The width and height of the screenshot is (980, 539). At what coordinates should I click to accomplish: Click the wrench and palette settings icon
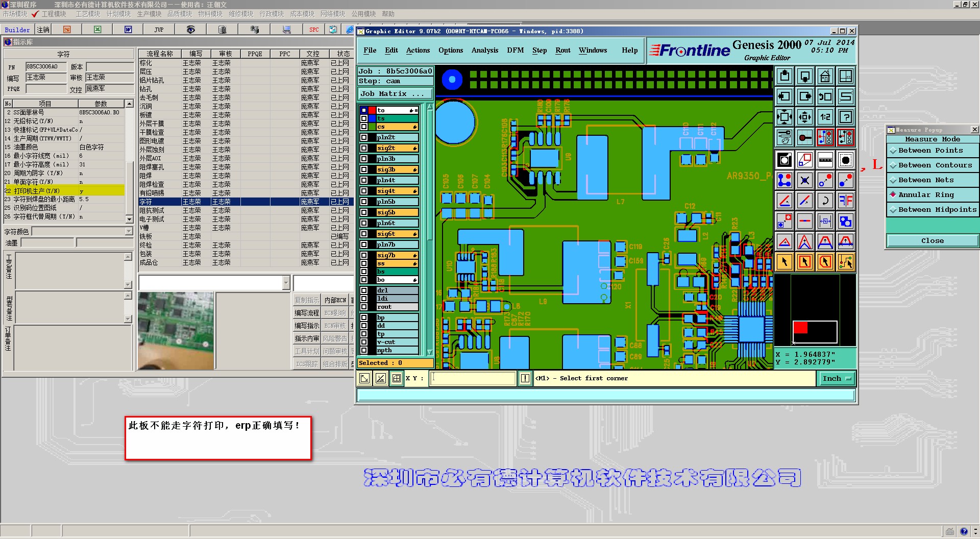point(785,137)
